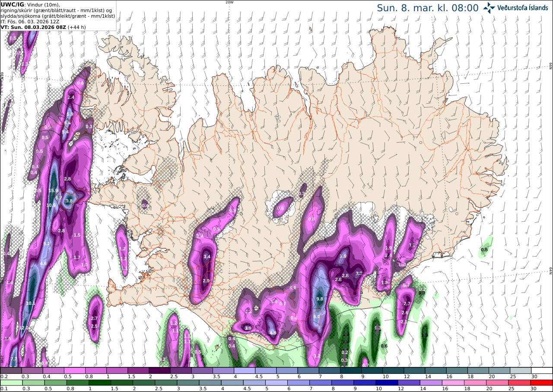Click the 12.0 precipitation value

tap(24, 328)
